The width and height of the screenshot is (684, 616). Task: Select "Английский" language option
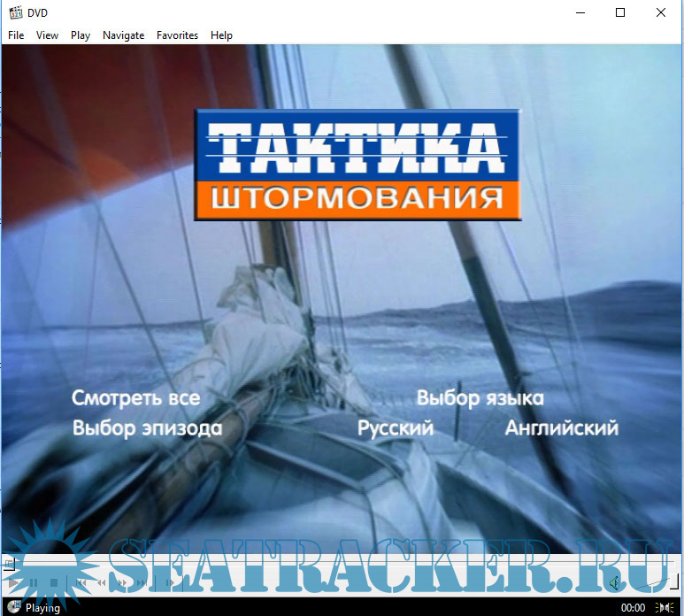click(561, 428)
